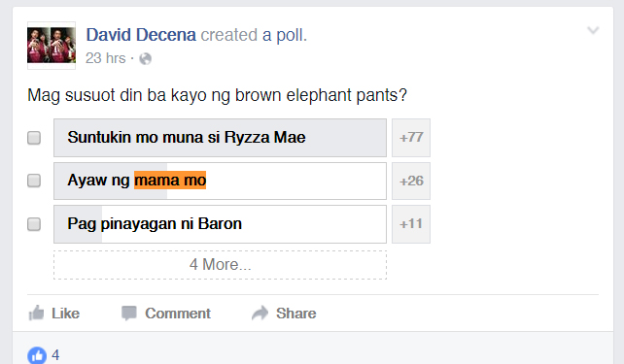Expand the 4 More poll options
The width and height of the screenshot is (624, 364).
[220, 265]
